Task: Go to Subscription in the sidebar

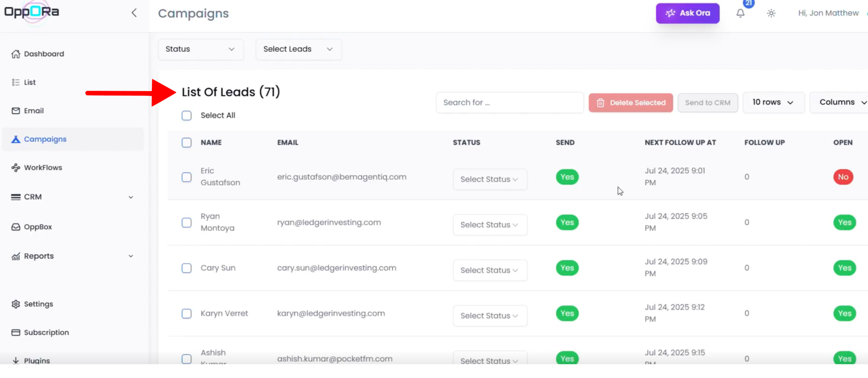Action: tap(46, 332)
